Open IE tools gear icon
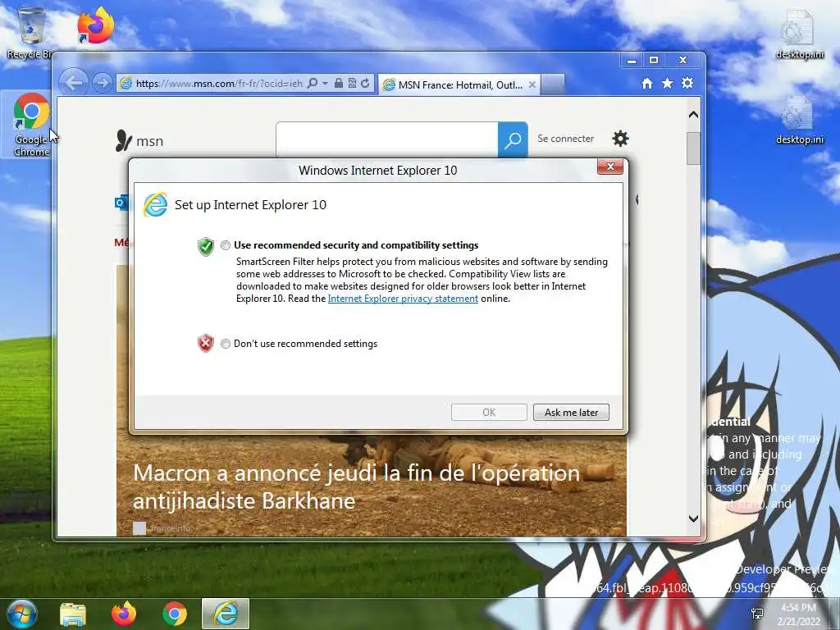Viewport: 840px width, 630px height. 687,83
